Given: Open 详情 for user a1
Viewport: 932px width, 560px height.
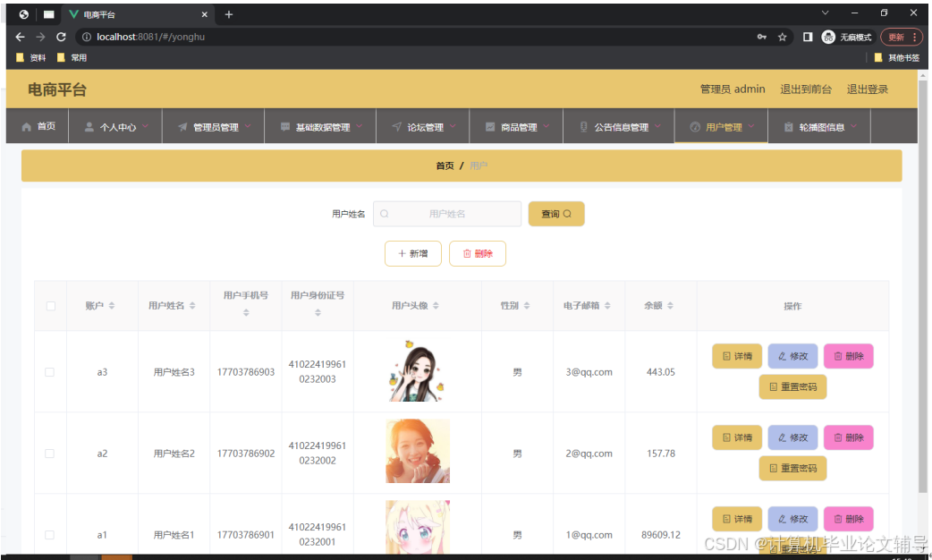Looking at the screenshot, I should coord(737,519).
